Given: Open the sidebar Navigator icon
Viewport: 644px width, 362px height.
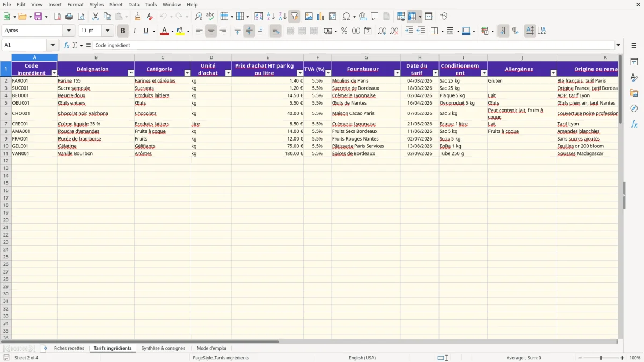Looking at the screenshot, I should click(634, 109).
